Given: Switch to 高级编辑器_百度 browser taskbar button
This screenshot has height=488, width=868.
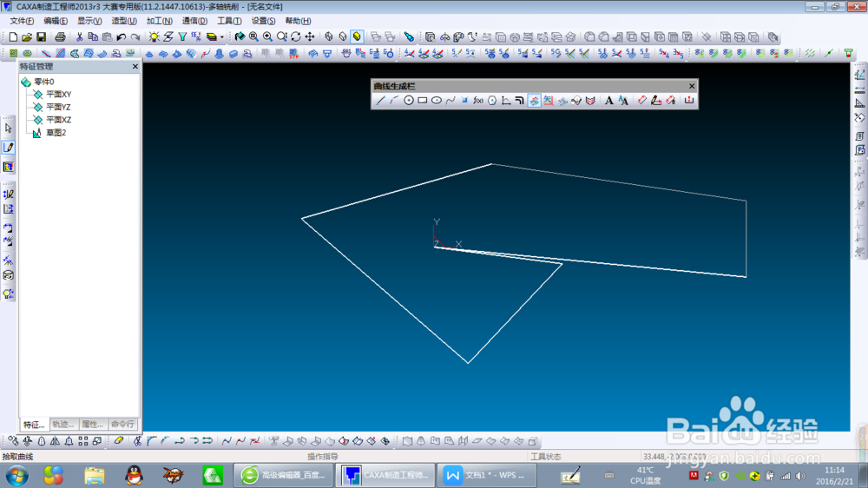Looking at the screenshot, I should [x=284, y=475].
